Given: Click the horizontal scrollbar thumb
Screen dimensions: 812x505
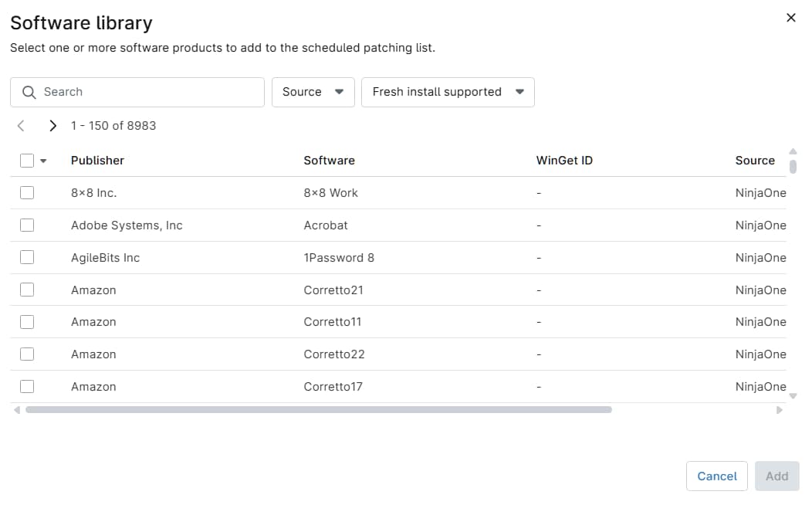Looking at the screenshot, I should click(x=319, y=410).
